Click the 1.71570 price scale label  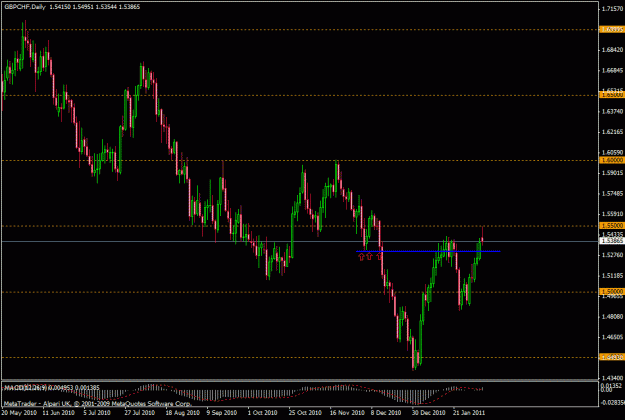(613, 8)
